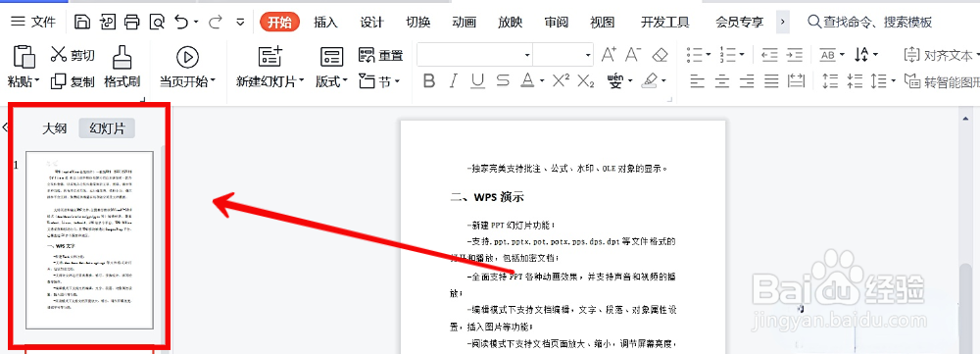This screenshot has height=354, width=980.
Task: Toggle Bold formatting
Action: [x=429, y=80]
